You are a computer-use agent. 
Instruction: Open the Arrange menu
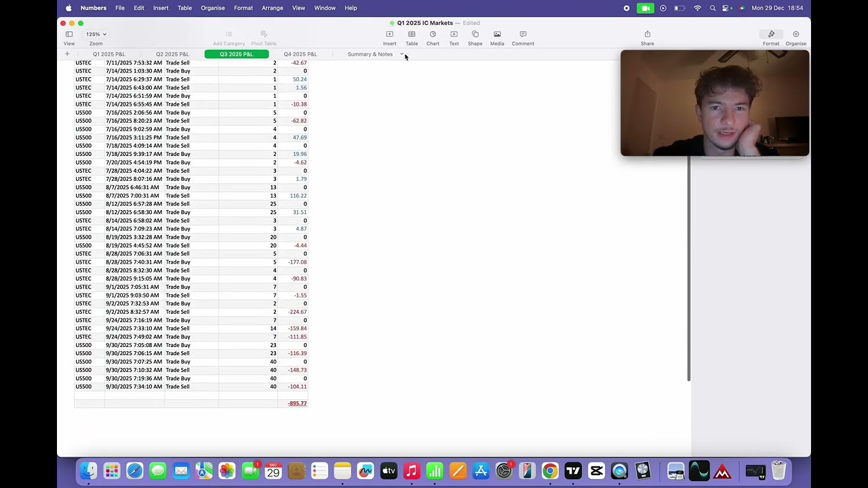pyautogui.click(x=273, y=8)
